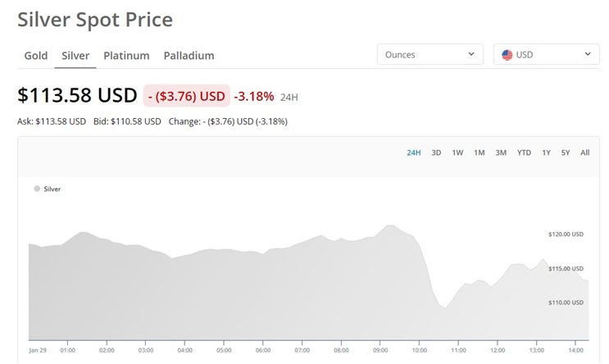Click the USD dropdown chevron arrow
The width and height of the screenshot is (609, 364).
click(588, 55)
